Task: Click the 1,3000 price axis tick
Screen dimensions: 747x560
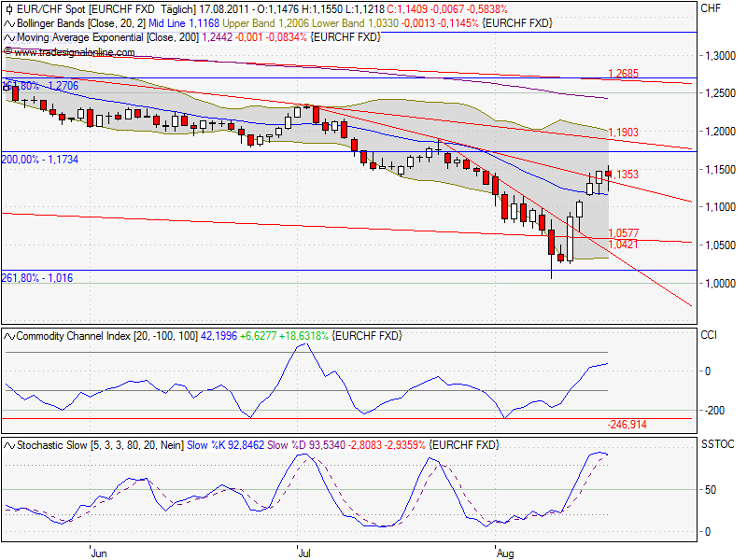Action: tap(720, 56)
